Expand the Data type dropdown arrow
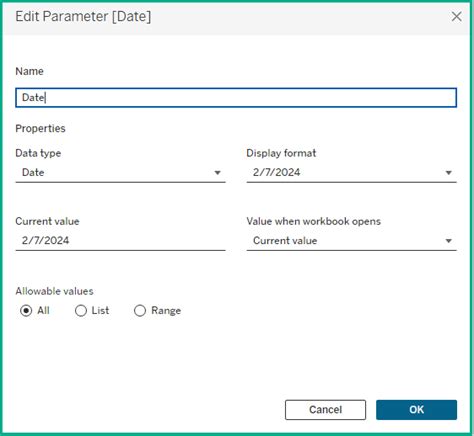The image size is (474, 436). 217,173
